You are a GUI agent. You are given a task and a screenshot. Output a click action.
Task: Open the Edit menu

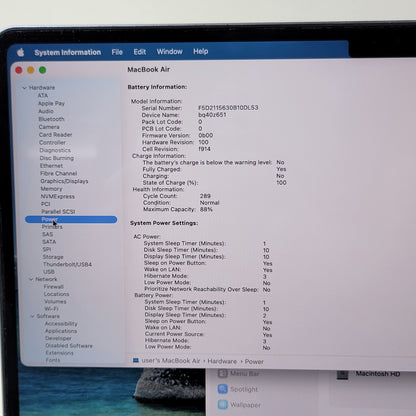click(140, 52)
